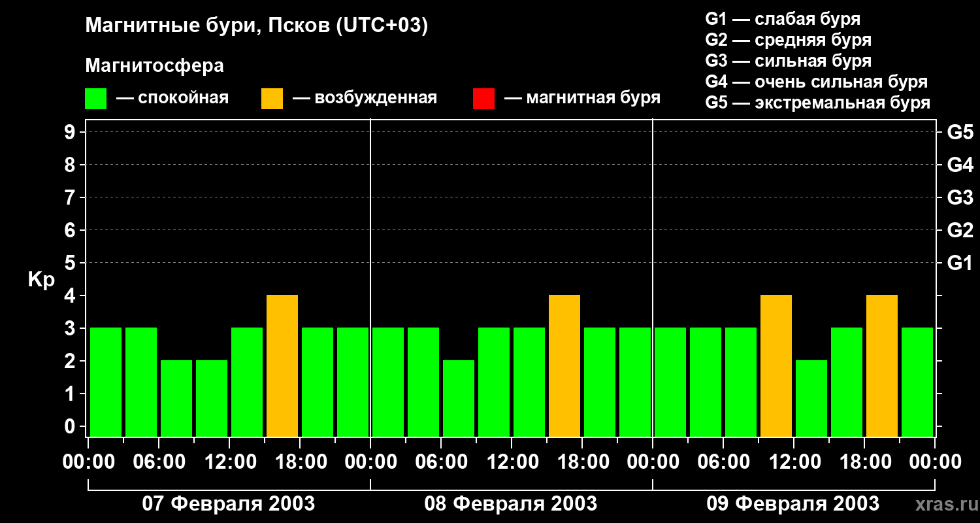This screenshot has width=980, height=523.
Task: Click the first orange bar on 09 February
Action: 776,365
